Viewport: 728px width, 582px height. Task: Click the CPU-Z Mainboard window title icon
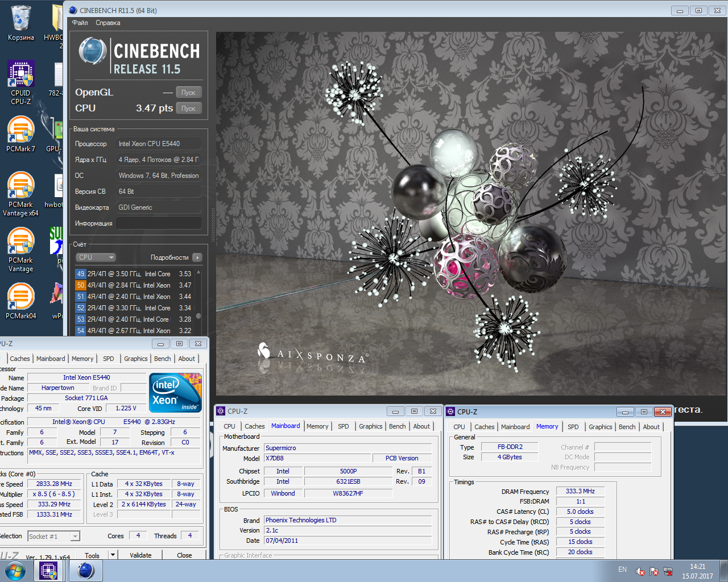(221, 411)
